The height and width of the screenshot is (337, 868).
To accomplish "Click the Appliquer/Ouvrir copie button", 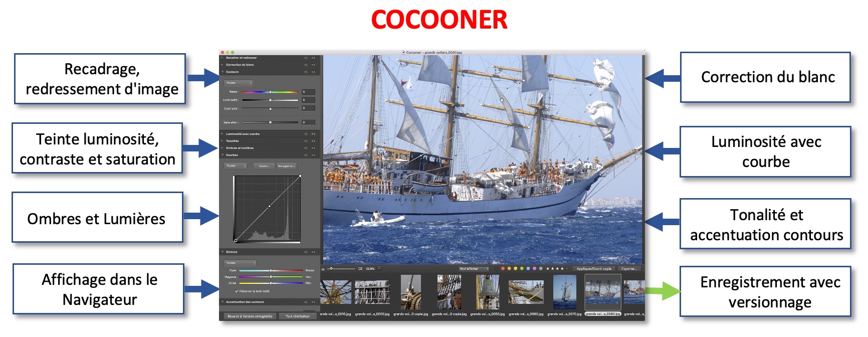I will coord(594,268).
